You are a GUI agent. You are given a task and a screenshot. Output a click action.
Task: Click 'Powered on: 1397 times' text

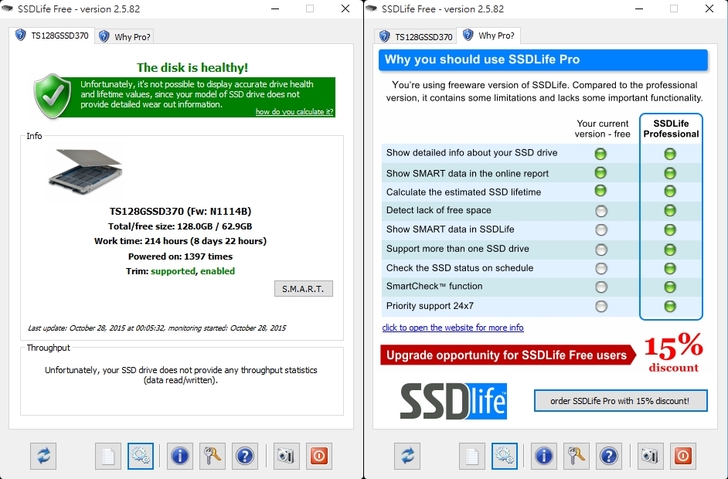tap(180, 257)
